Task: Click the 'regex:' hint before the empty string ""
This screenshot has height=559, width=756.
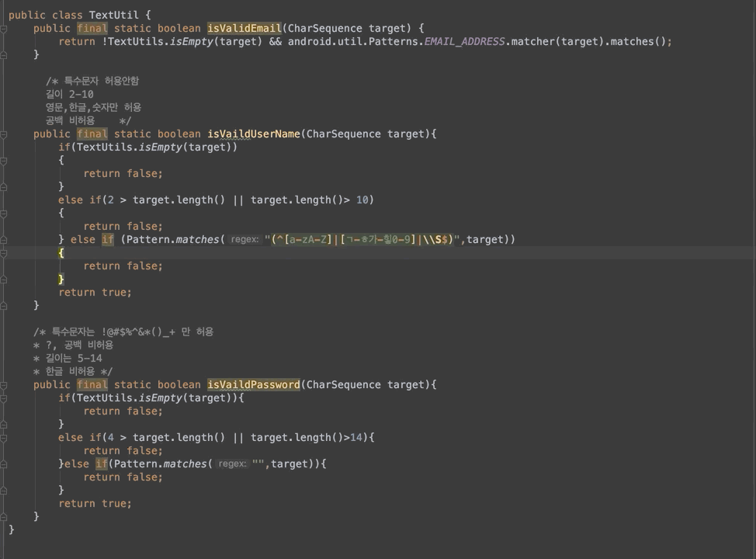Action: pos(232,464)
